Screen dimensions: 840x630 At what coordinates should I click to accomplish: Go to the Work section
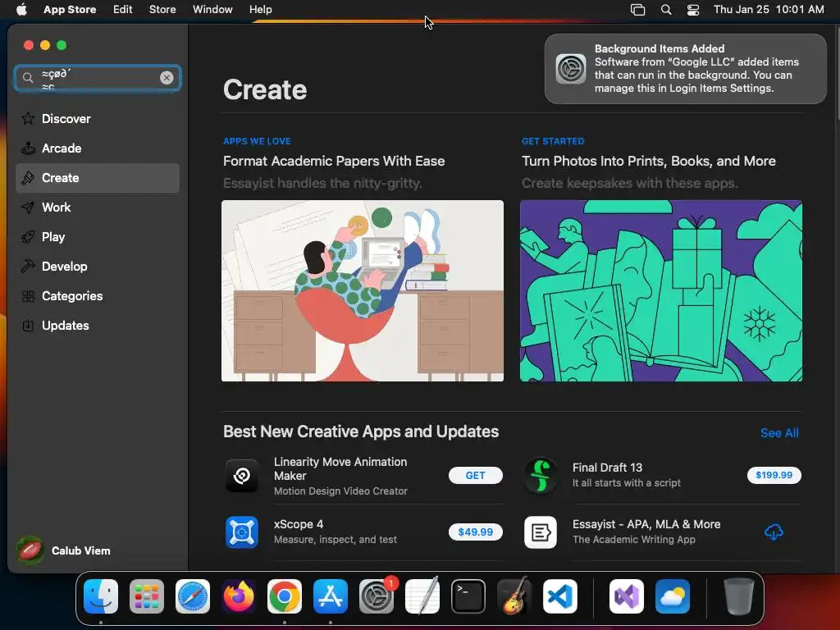tap(98, 208)
